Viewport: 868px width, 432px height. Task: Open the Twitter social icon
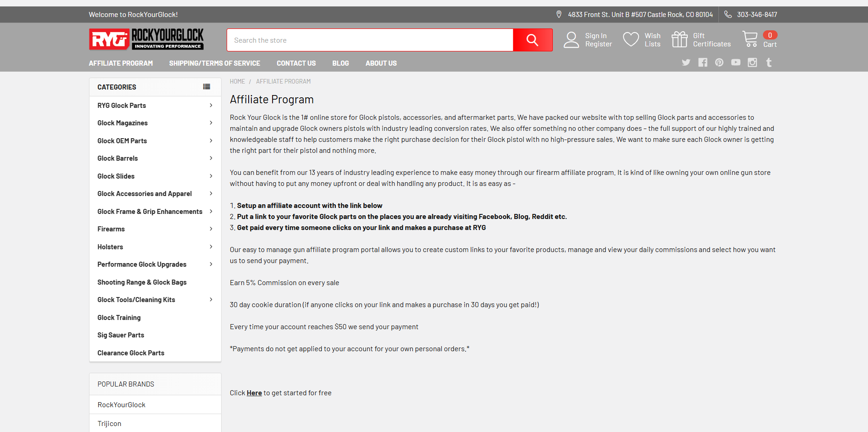(686, 62)
